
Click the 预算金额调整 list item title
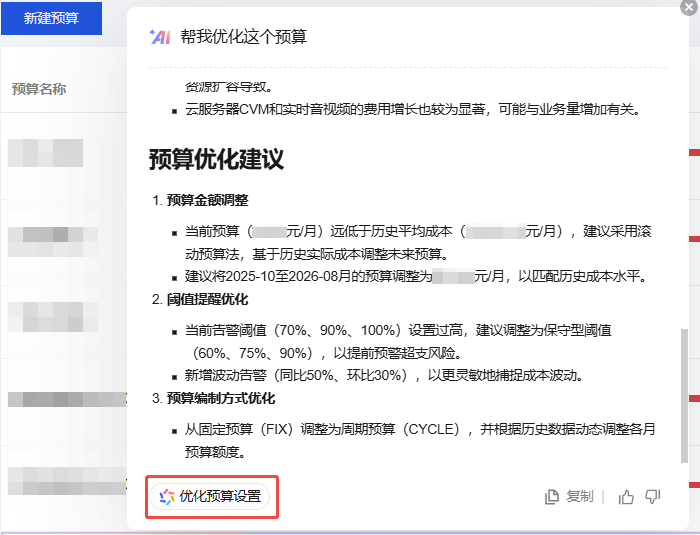click(208, 200)
